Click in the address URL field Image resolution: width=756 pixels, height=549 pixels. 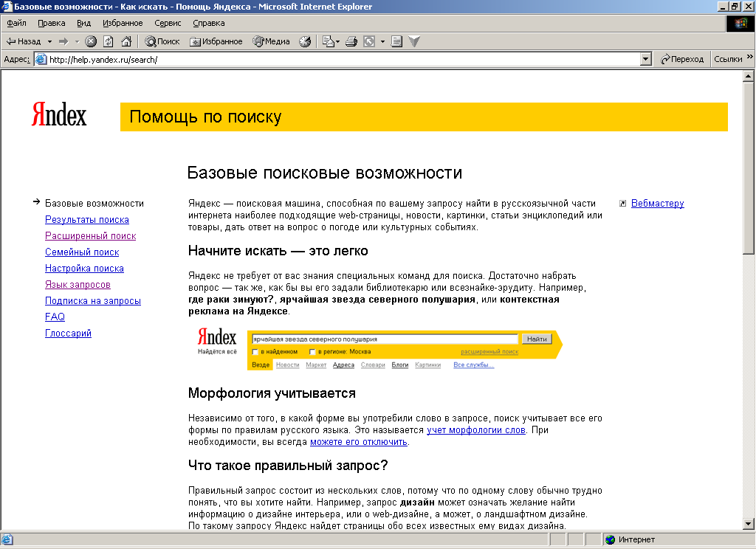344,59
